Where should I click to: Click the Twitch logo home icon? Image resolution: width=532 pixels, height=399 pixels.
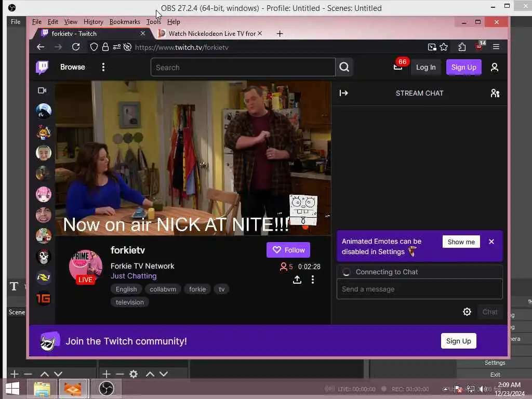pyautogui.click(x=42, y=67)
